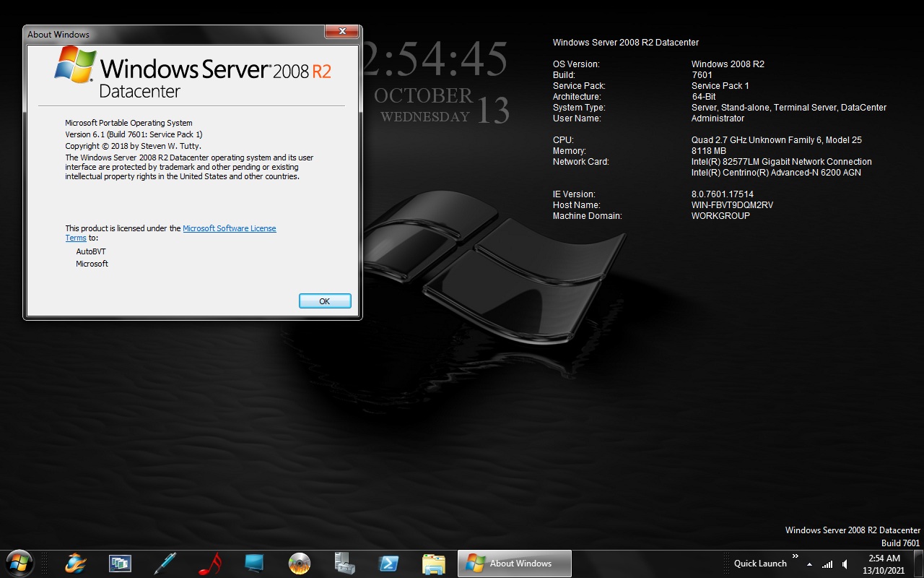Open Server Manager from the taskbar

pos(344,564)
